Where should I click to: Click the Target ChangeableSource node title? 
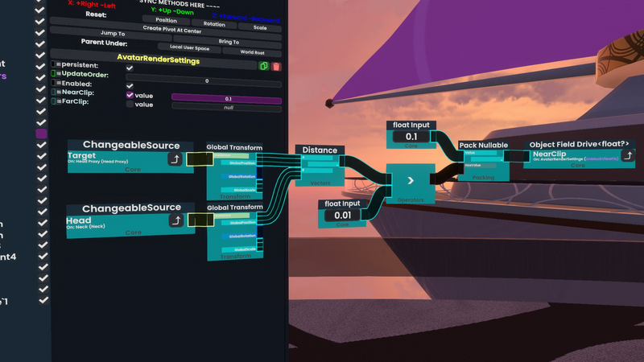pyautogui.click(x=131, y=146)
